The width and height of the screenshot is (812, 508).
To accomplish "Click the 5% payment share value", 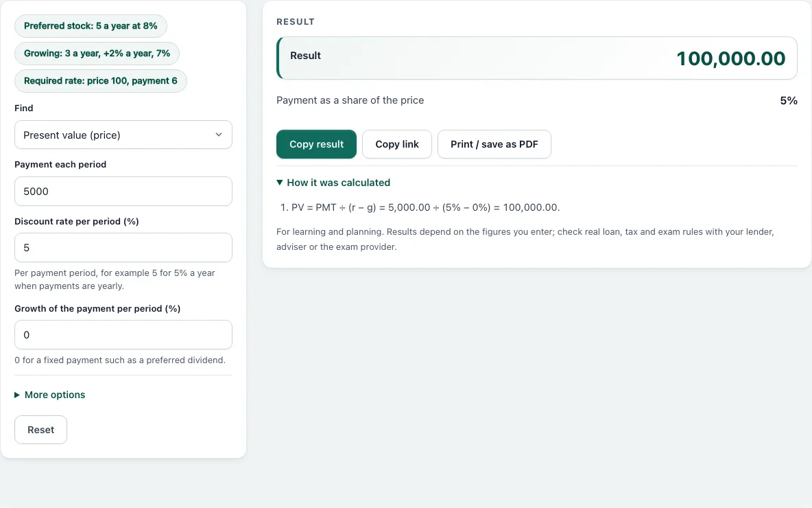I will click(x=789, y=100).
